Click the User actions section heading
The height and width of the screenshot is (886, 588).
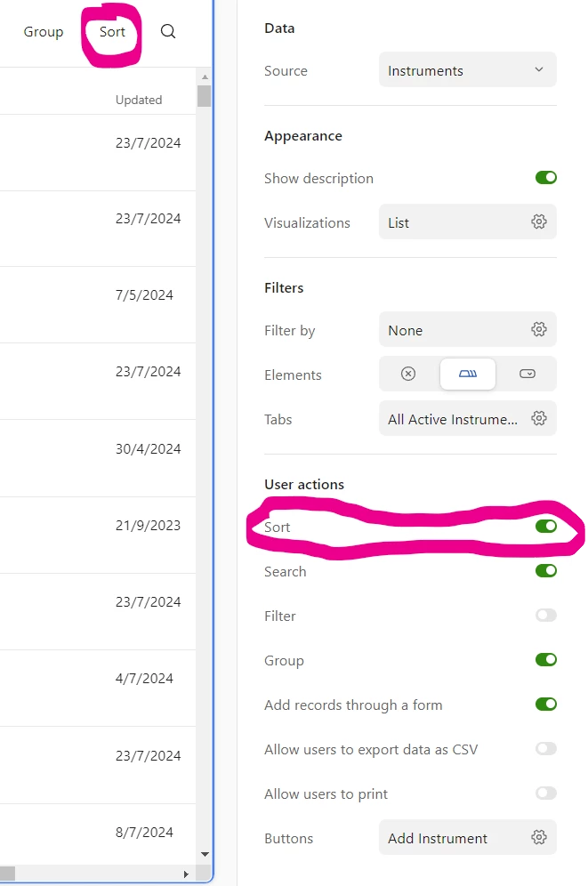point(304,484)
